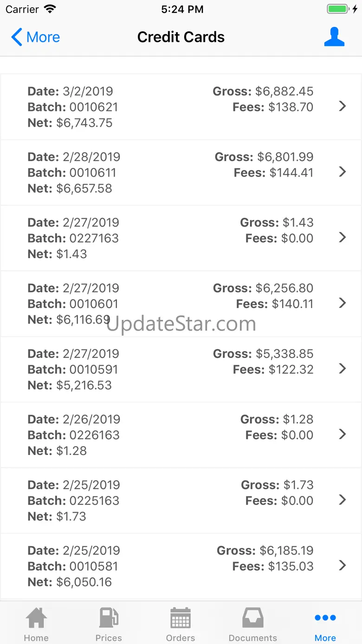This screenshot has height=644, width=362.
Task: Switch to the Documents tab label
Action: (x=253, y=638)
